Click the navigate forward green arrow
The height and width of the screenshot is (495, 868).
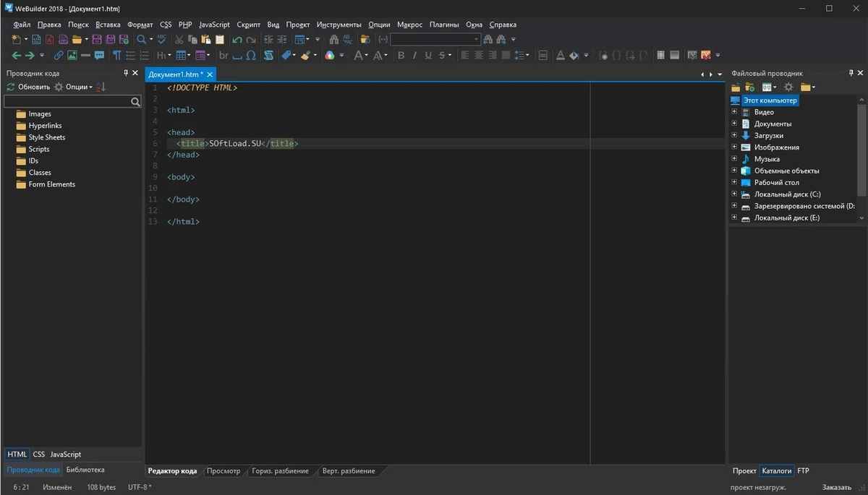coord(30,55)
